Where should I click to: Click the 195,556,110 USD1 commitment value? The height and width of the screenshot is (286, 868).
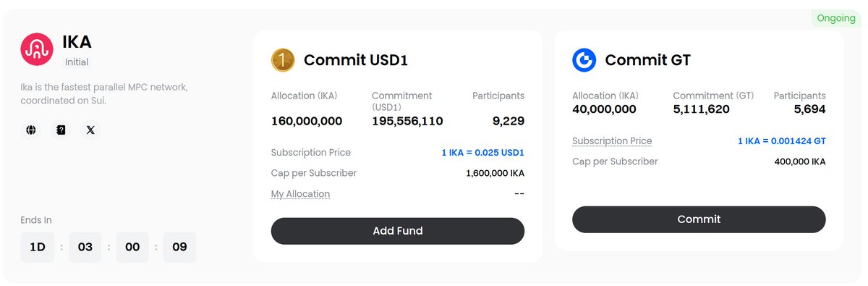point(407,121)
